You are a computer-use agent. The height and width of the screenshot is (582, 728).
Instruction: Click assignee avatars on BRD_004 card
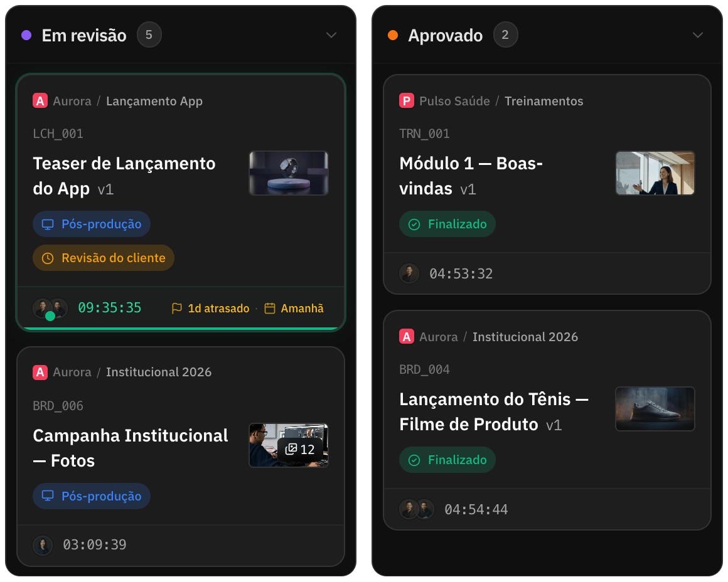[417, 510]
